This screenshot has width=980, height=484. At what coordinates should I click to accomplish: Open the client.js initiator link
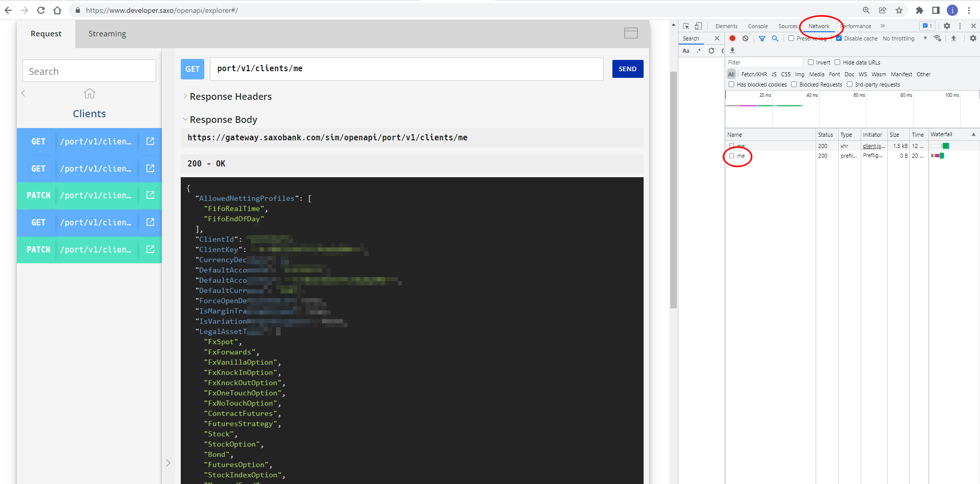[x=874, y=146]
